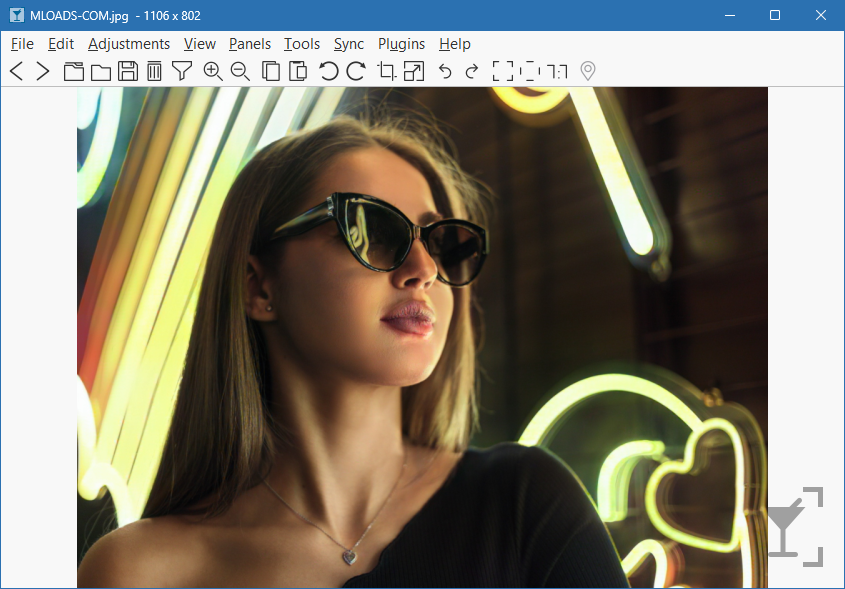Image resolution: width=845 pixels, height=589 pixels.
Task: Enable the image filter toggle
Action: click(182, 71)
